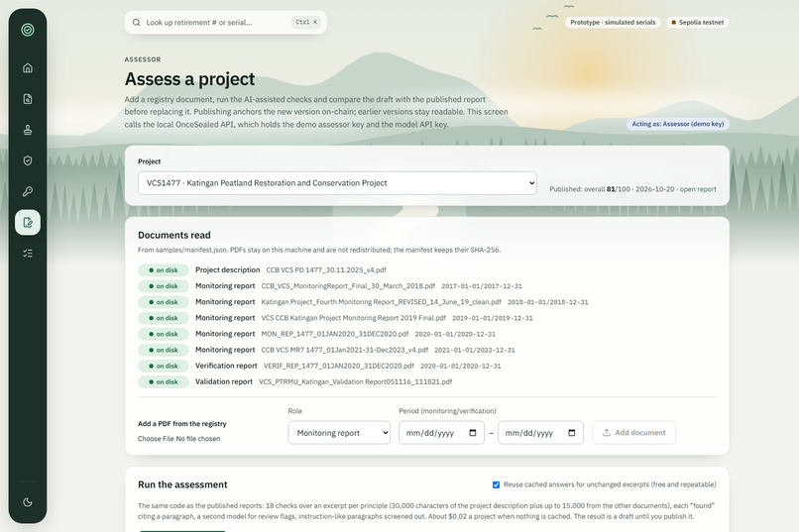799x532 pixels.
Task: Click VCS CCB Katingan Project Monitoring Report 2019 Final.pdf
Action: tap(354, 318)
